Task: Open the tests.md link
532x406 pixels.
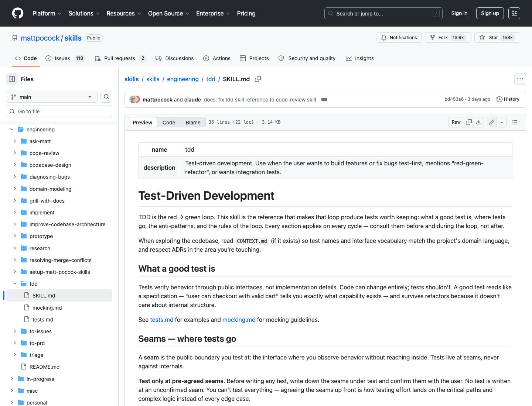Action: coord(162,320)
